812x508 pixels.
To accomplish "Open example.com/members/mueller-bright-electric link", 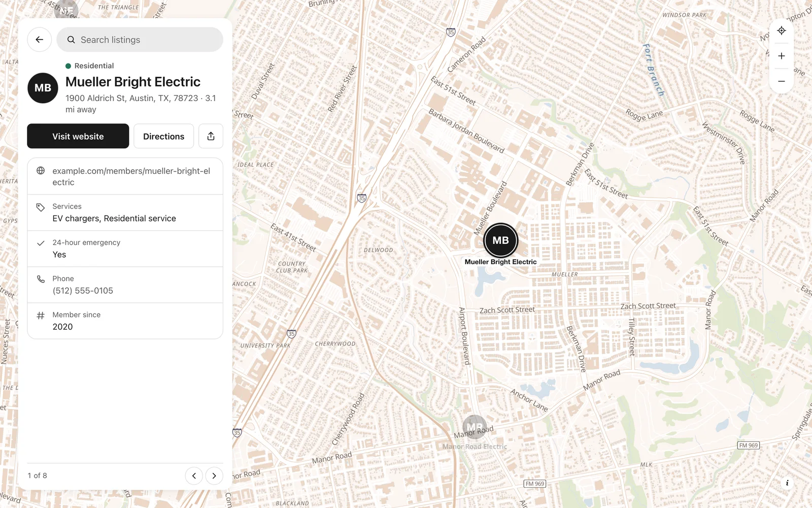I will coord(131,177).
